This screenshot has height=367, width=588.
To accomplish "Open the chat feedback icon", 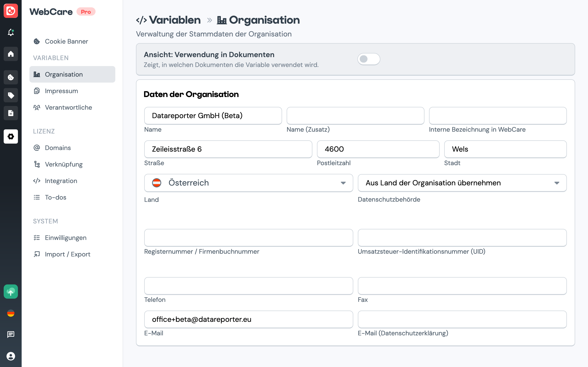I will point(11,334).
